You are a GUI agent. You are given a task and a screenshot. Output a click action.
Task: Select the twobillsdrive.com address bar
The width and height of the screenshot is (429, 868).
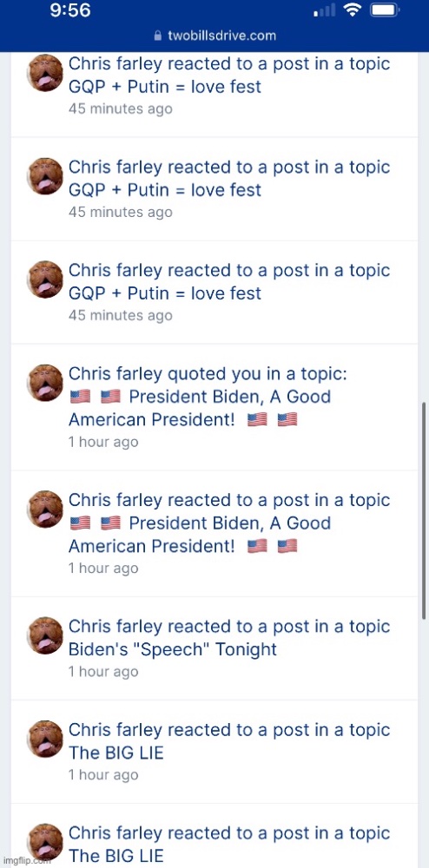(214, 36)
